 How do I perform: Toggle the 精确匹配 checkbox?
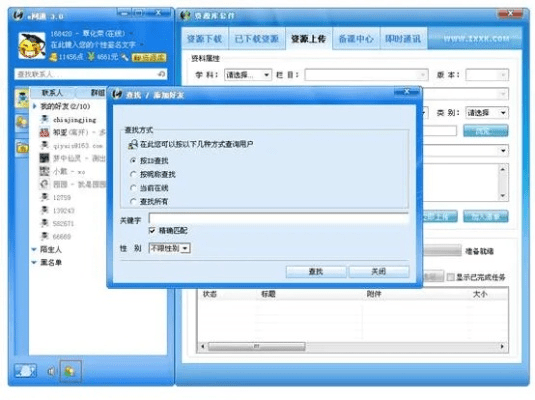tap(152, 231)
